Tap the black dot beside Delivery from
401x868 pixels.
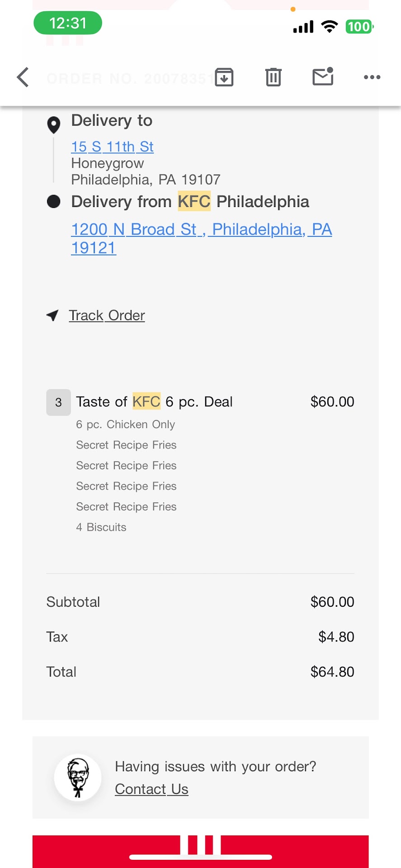tap(54, 202)
